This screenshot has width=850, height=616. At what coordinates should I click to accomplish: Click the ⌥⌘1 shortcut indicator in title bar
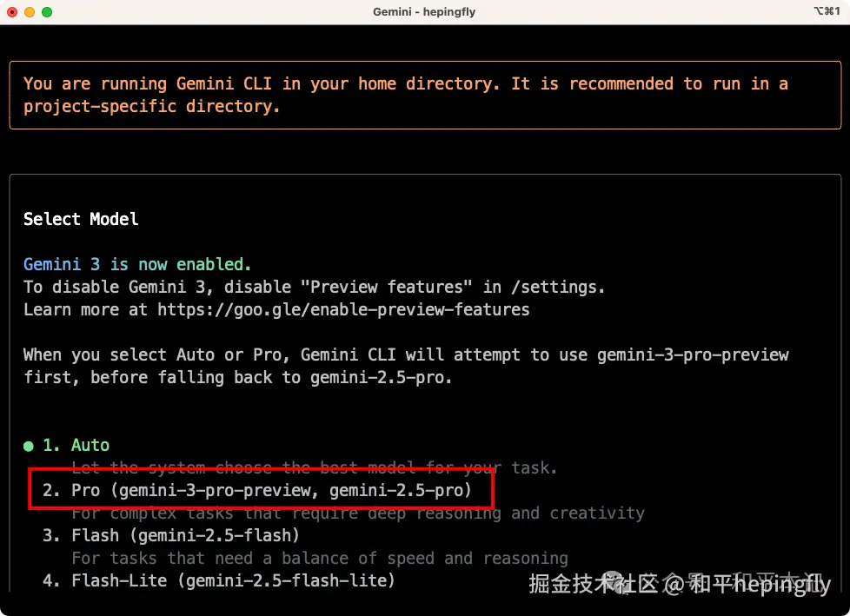(x=825, y=11)
